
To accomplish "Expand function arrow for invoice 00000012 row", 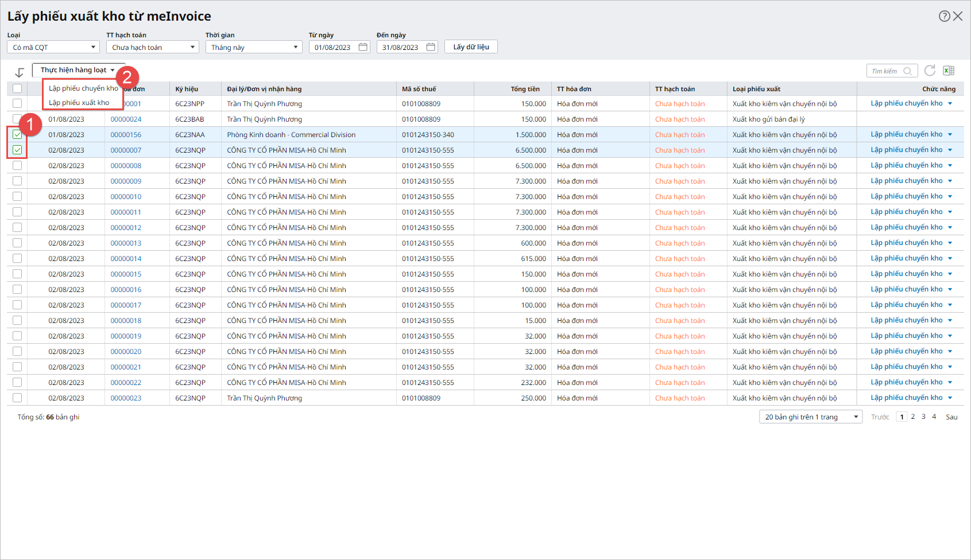I will tap(950, 228).
